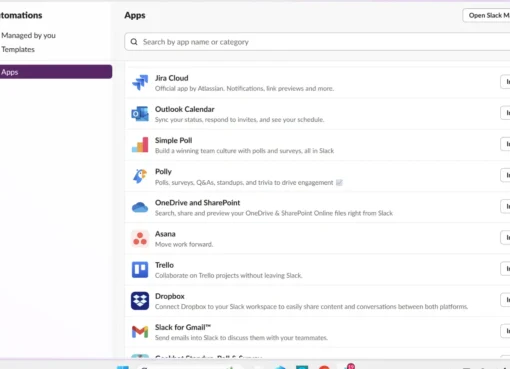This screenshot has width=510, height=369.
Task: Select Apps in the Automations sidebar
Action: [x=56, y=72]
